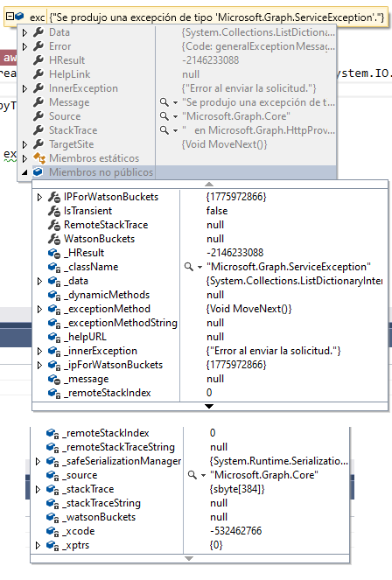Expand the _stackTrace field

coord(38,489)
